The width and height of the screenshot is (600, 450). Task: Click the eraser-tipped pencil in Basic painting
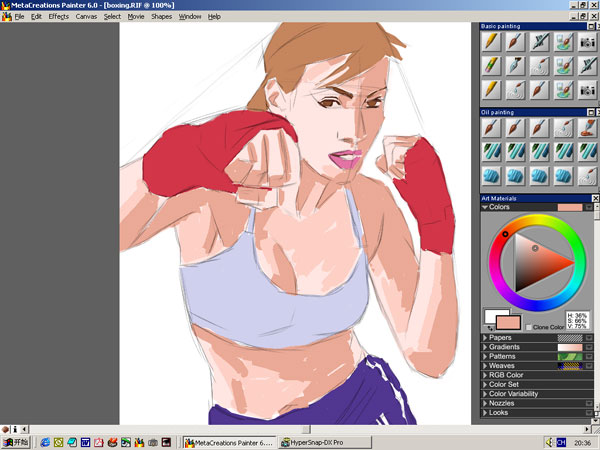click(491, 65)
